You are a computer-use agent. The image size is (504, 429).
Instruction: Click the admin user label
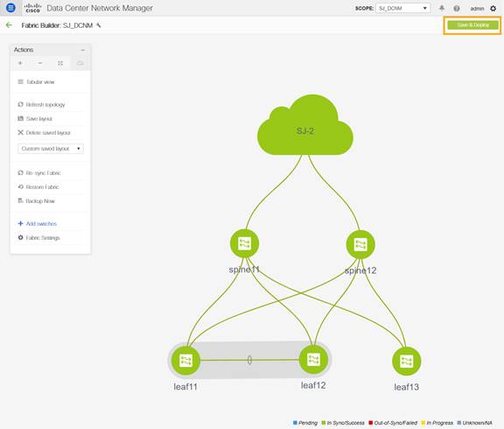(x=477, y=9)
